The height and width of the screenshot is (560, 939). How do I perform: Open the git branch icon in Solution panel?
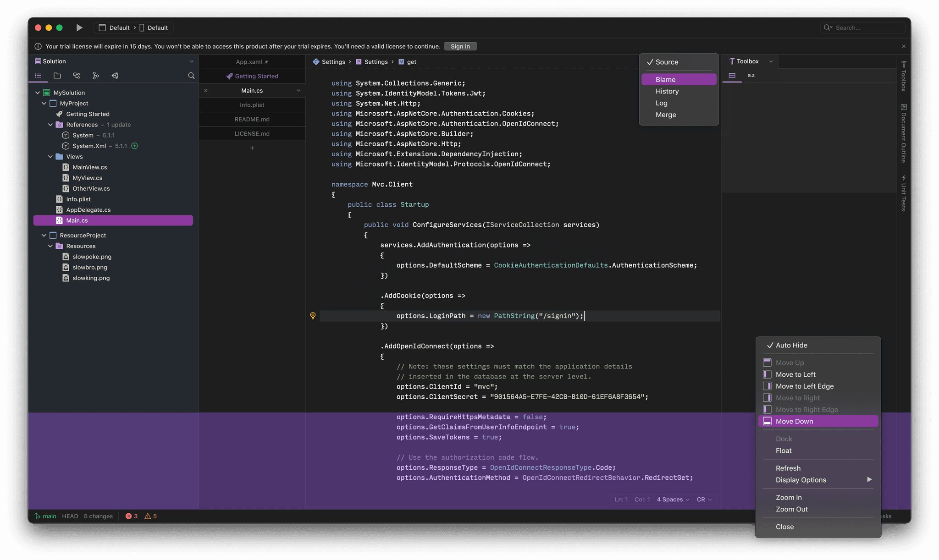(95, 76)
